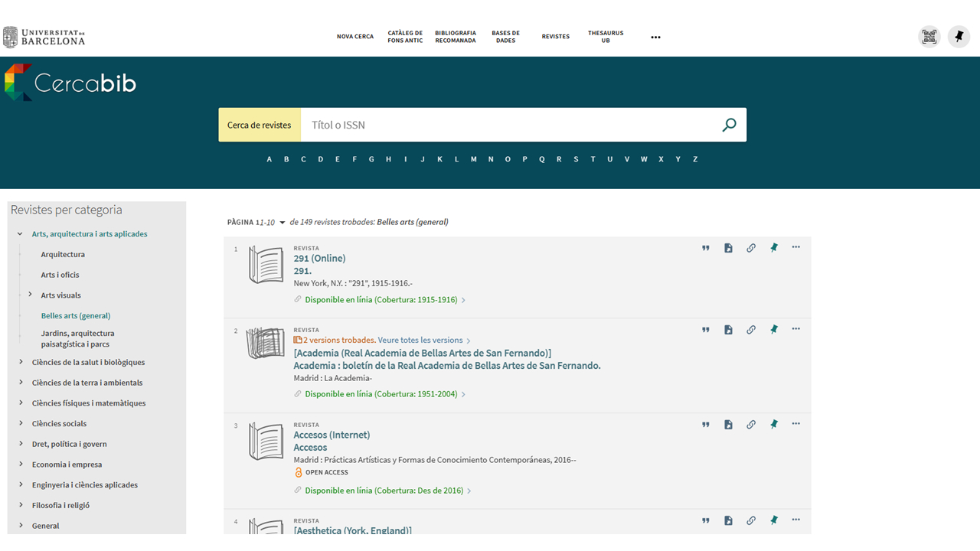Open the Thesaurus UB menu item
The image size is (980, 551).
coord(606,37)
